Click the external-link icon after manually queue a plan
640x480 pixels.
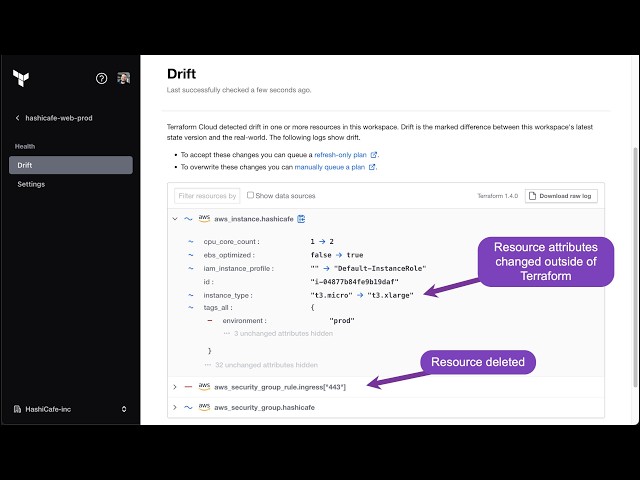click(372, 167)
